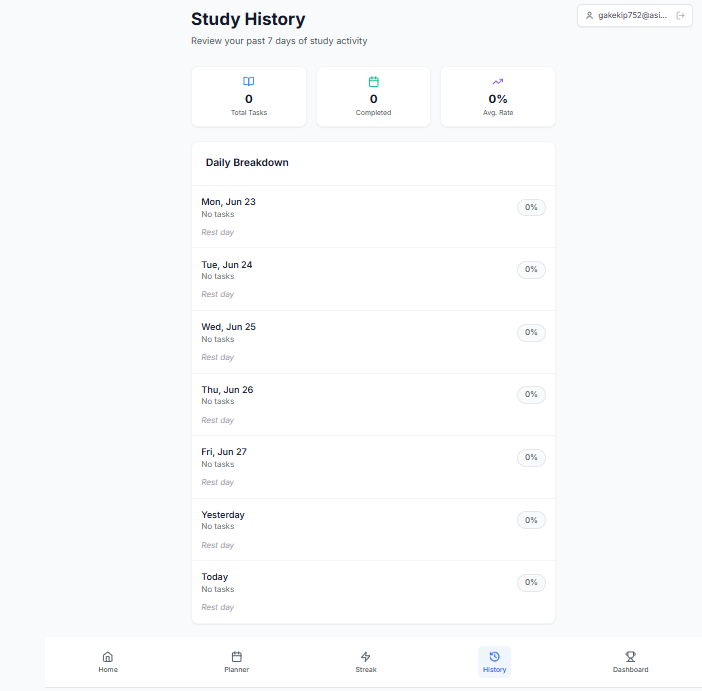Image resolution: width=702 pixels, height=691 pixels.
Task: Select the Mon, Jun 23 row
Action: 373,217
